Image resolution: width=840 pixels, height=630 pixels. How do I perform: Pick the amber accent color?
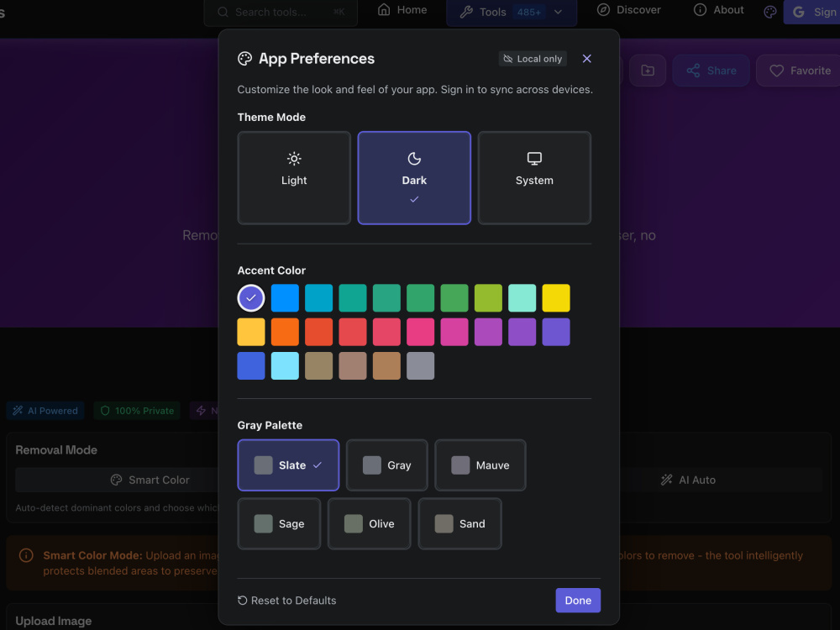(x=250, y=332)
